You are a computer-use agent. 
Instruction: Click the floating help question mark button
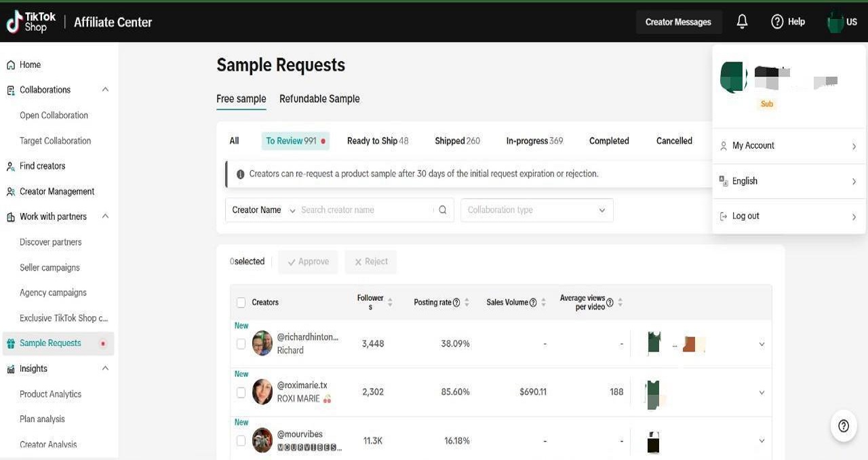click(x=843, y=425)
